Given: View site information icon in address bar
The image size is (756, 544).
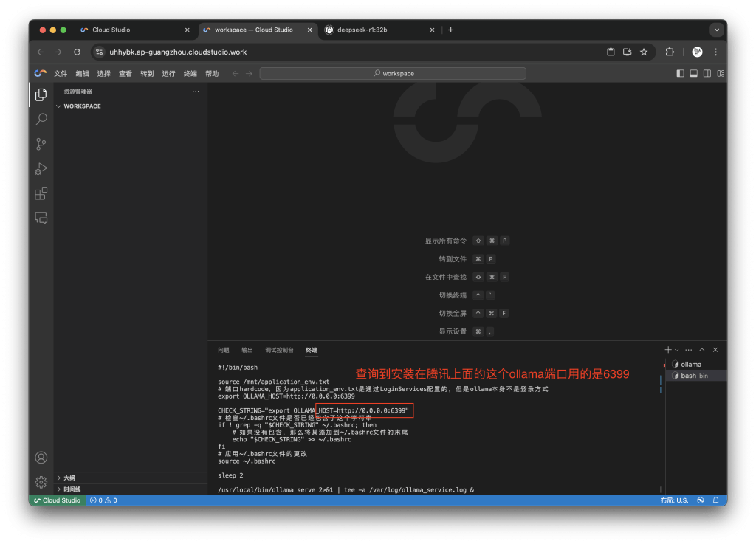Looking at the screenshot, I should 100,52.
